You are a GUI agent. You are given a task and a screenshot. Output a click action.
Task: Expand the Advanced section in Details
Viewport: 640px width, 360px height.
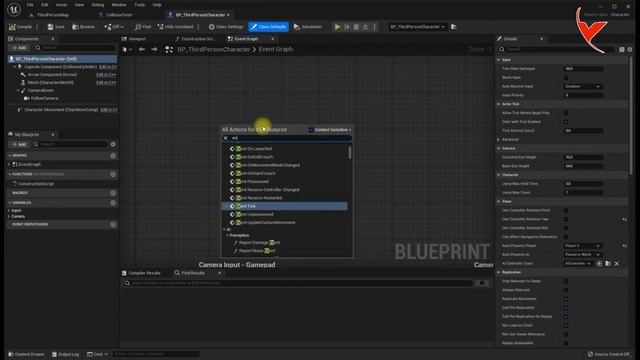point(498,140)
